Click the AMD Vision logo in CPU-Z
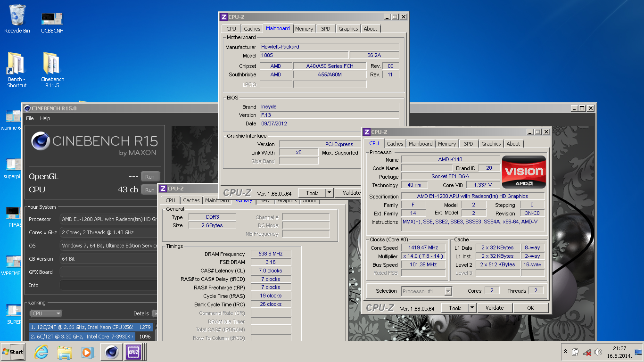The height and width of the screenshot is (362, 644). pyautogui.click(x=524, y=173)
